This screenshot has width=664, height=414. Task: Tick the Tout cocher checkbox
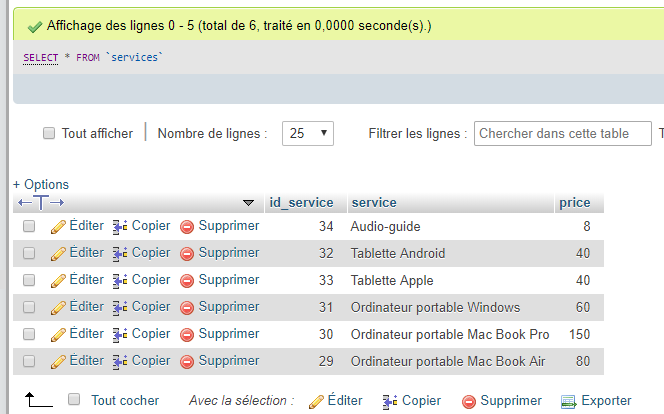point(74,399)
